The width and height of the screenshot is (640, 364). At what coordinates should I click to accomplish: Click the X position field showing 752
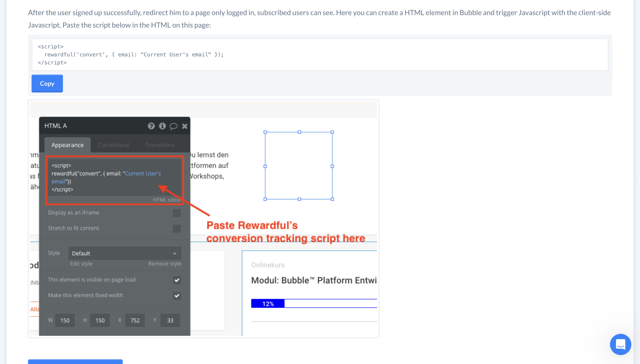pos(135,320)
